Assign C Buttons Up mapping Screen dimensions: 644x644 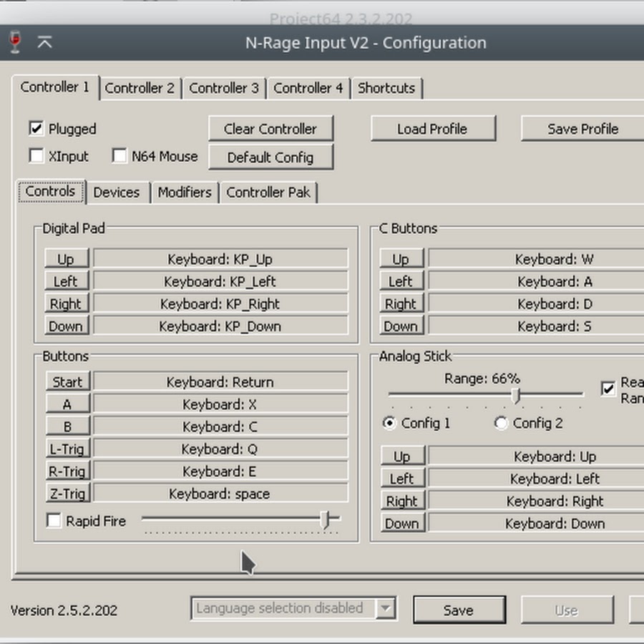pyautogui.click(x=401, y=259)
